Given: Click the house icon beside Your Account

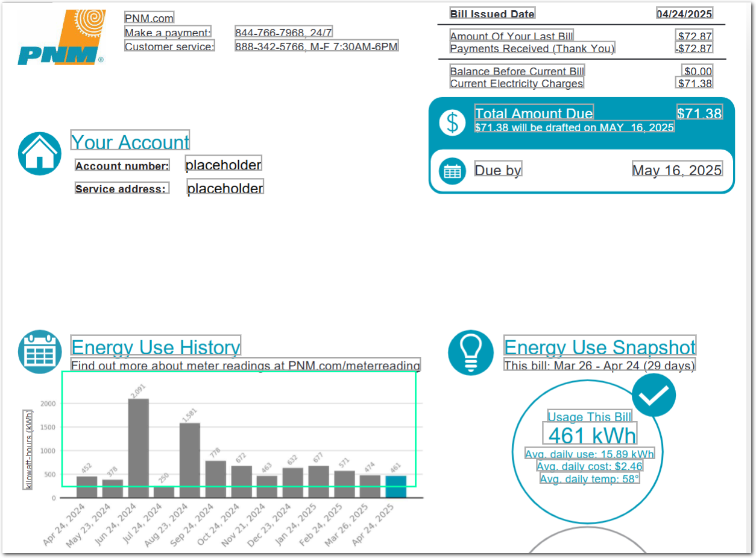Looking at the screenshot, I should 40,154.
